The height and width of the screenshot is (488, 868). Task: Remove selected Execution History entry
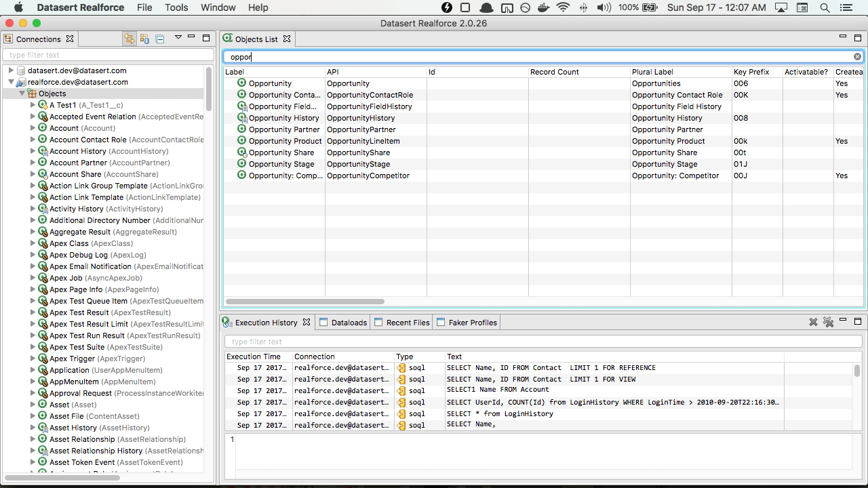813,322
